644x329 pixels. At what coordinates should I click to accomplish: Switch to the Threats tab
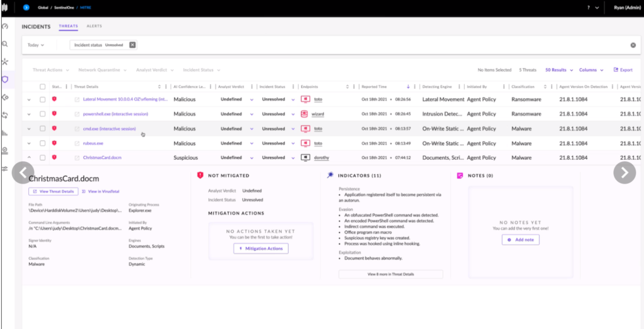(x=68, y=26)
